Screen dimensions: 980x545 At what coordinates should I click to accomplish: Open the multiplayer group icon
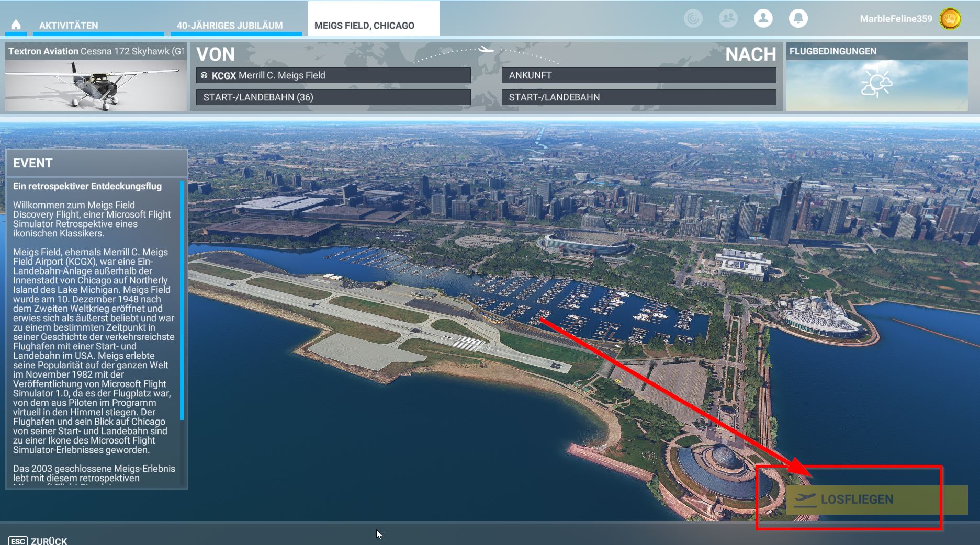(728, 18)
